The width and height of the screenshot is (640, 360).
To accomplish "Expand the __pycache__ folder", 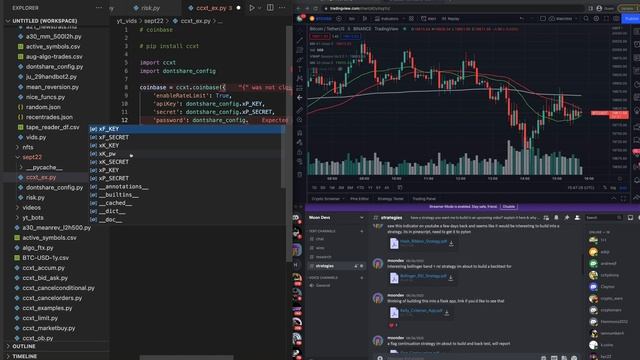I will (44, 167).
